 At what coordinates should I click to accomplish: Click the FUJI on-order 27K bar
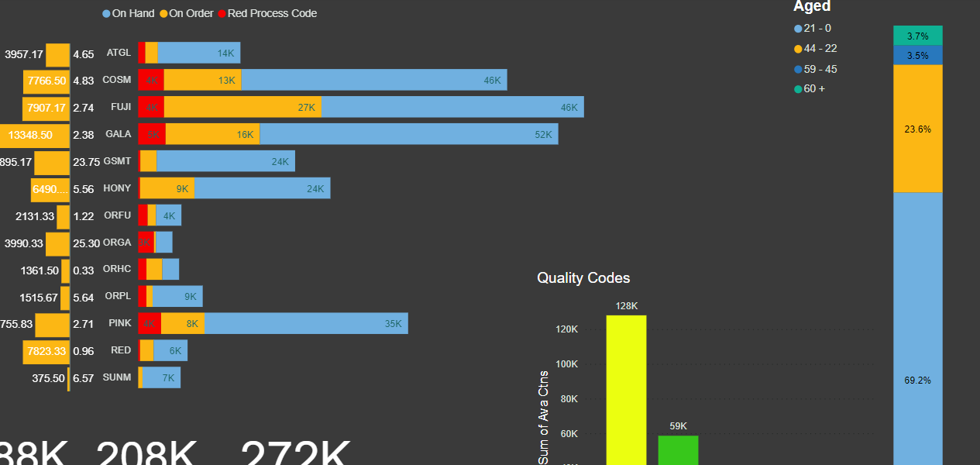(x=243, y=107)
